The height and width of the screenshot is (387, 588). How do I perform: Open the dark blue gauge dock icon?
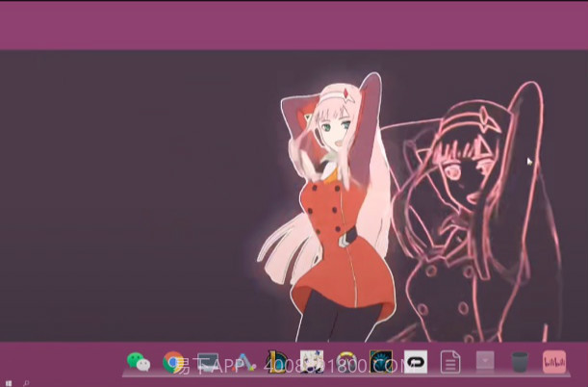381,363
